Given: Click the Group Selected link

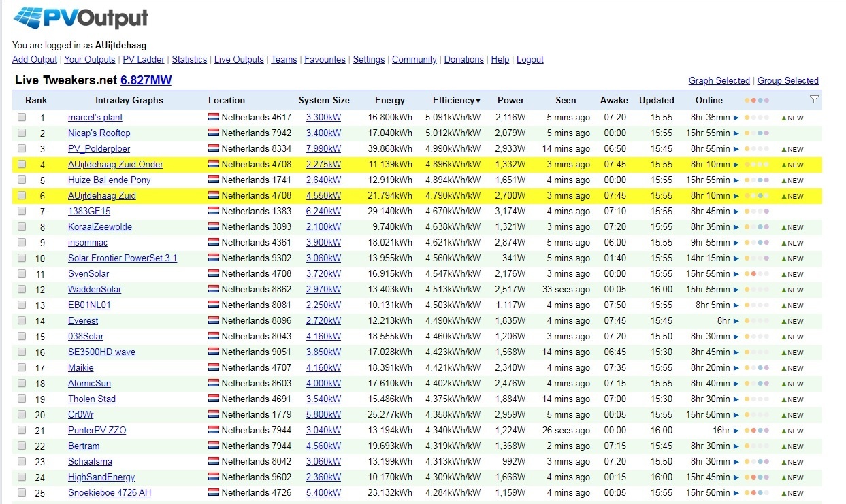Looking at the screenshot, I should 788,81.
